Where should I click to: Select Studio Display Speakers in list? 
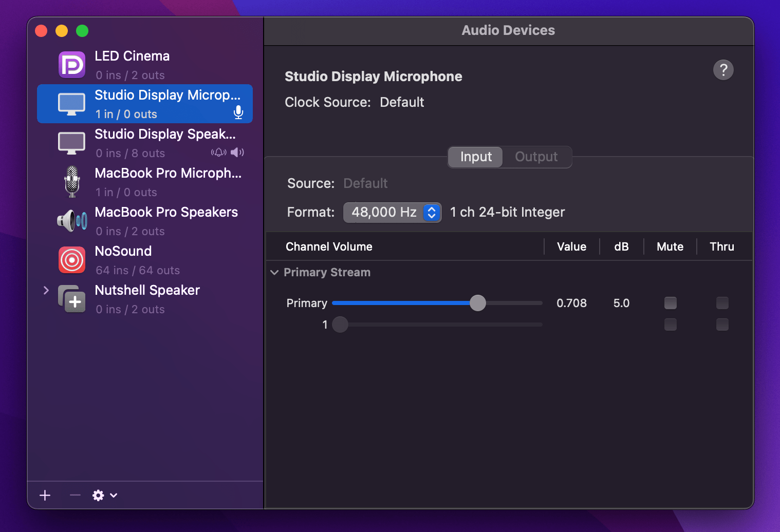click(x=145, y=143)
